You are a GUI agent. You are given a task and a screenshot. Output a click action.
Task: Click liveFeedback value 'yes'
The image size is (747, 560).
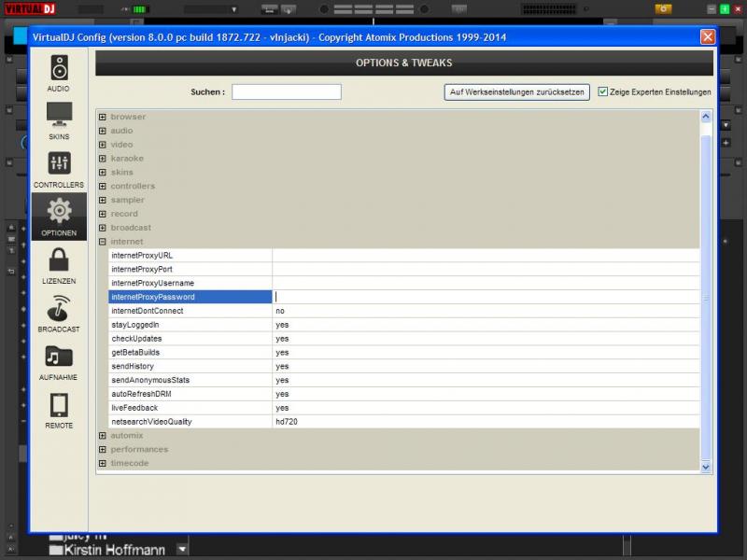[x=282, y=408]
